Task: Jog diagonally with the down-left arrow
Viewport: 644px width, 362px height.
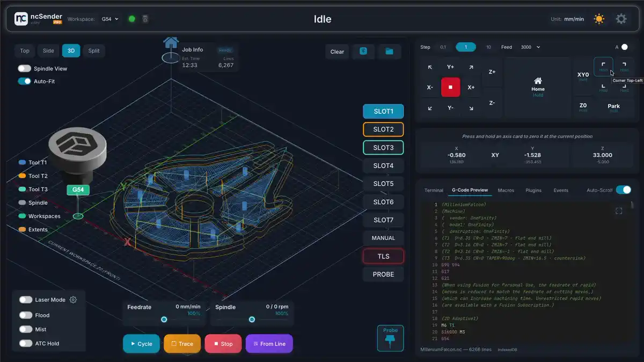Action: (x=430, y=108)
